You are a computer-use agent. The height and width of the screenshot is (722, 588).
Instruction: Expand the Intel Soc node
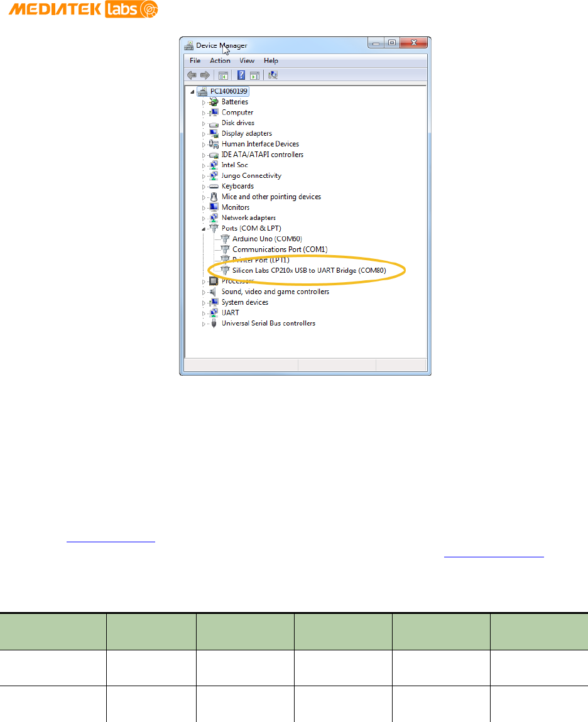[204, 165]
